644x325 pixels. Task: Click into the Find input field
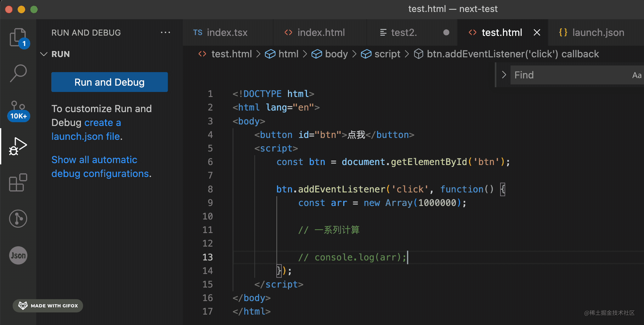point(570,75)
